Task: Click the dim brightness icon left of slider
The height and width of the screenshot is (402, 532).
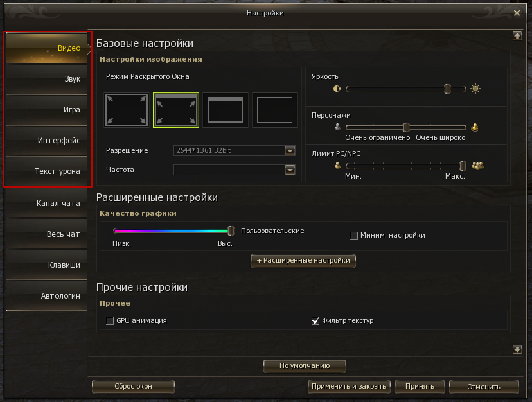Action: tap(336, 89)
